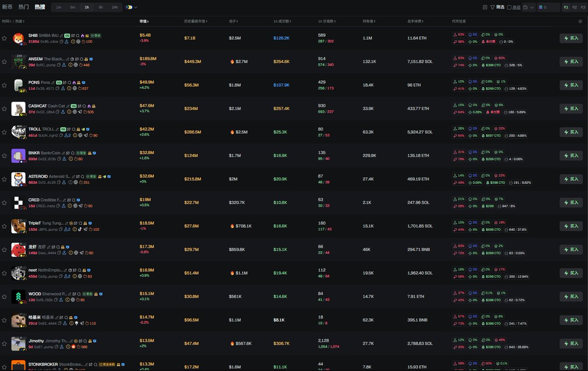Sort by 历史最高市值 column header
The width and height of the screenshot is (588, 371).
coord(195,22)
